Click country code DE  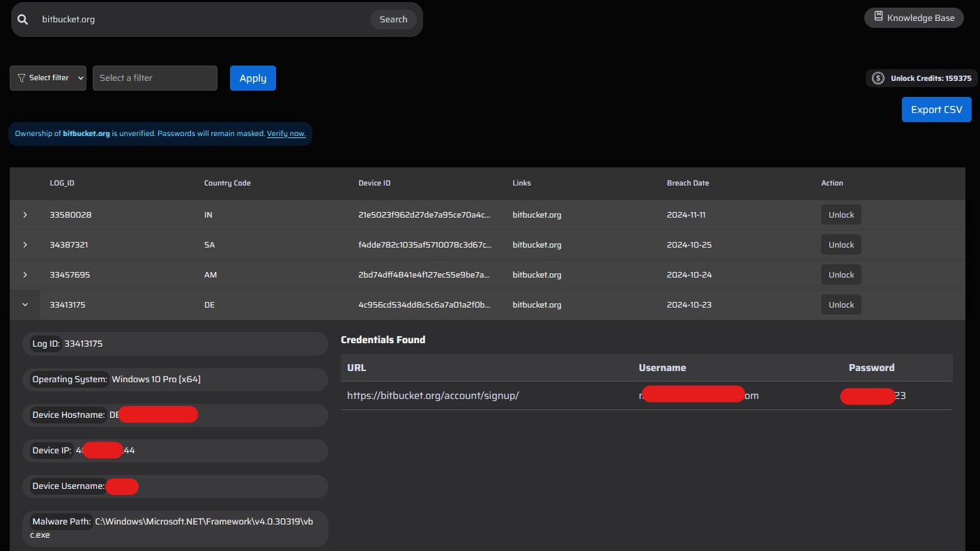pyautogui.click(x=210, y=305)
